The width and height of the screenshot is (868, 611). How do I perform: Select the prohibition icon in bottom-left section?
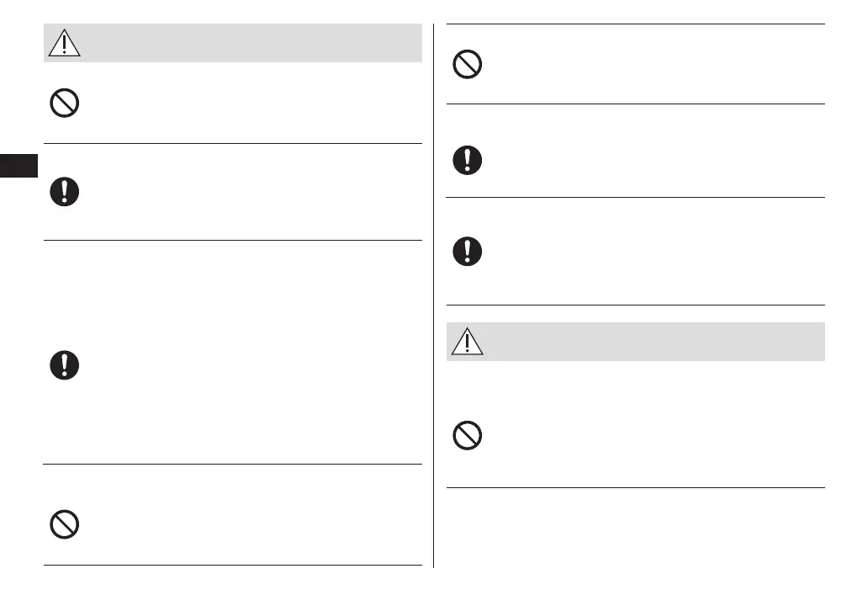tap(65, 525)
